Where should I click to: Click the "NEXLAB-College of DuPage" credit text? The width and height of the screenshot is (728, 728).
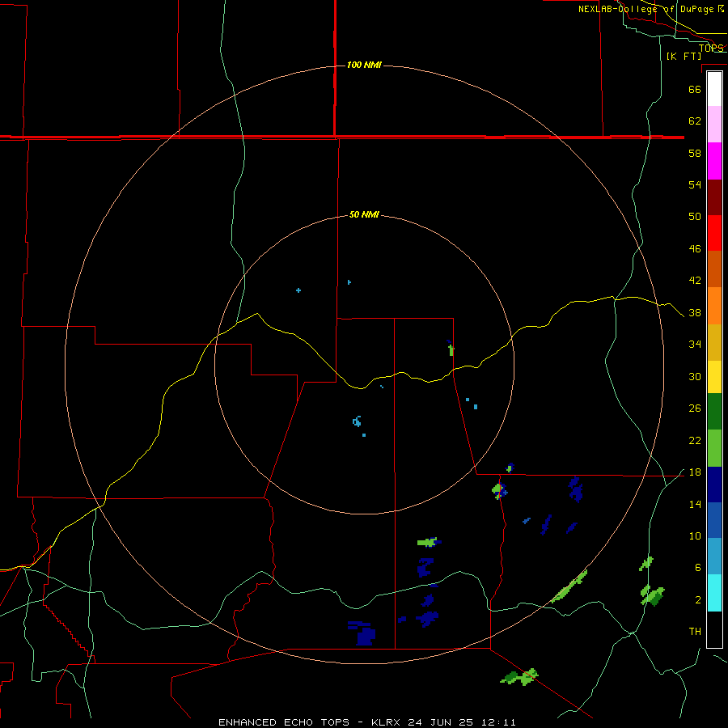coord(646,9)
